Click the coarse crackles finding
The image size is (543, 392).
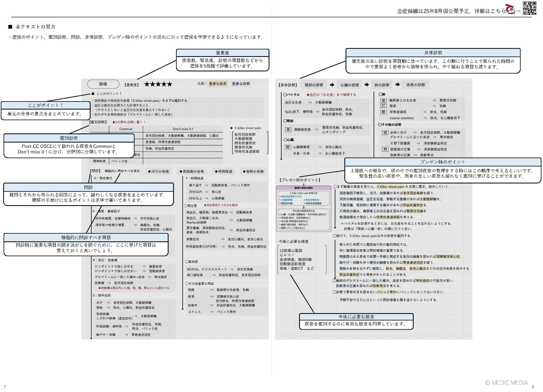[402, 118]
